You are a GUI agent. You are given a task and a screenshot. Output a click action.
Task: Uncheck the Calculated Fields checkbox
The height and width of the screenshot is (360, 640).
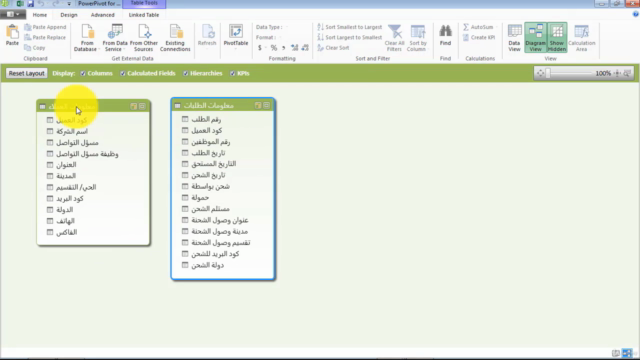(122, 73)
